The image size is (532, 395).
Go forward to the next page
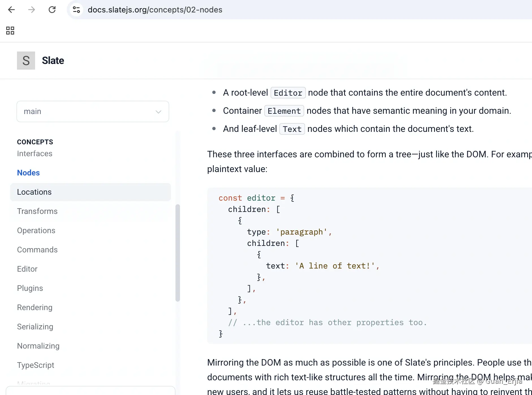[32, 10]
